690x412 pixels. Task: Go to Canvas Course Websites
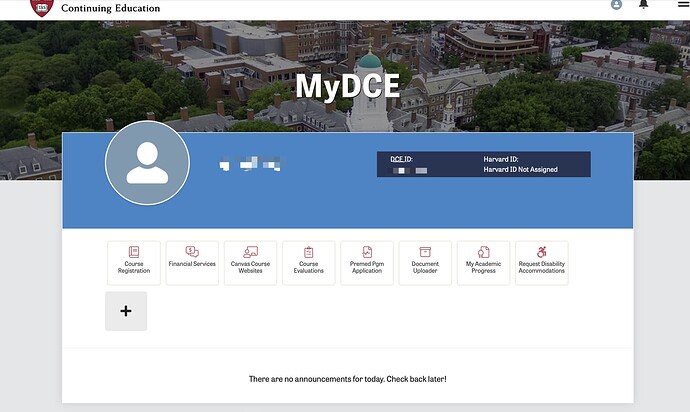click(x=250, y=262)
